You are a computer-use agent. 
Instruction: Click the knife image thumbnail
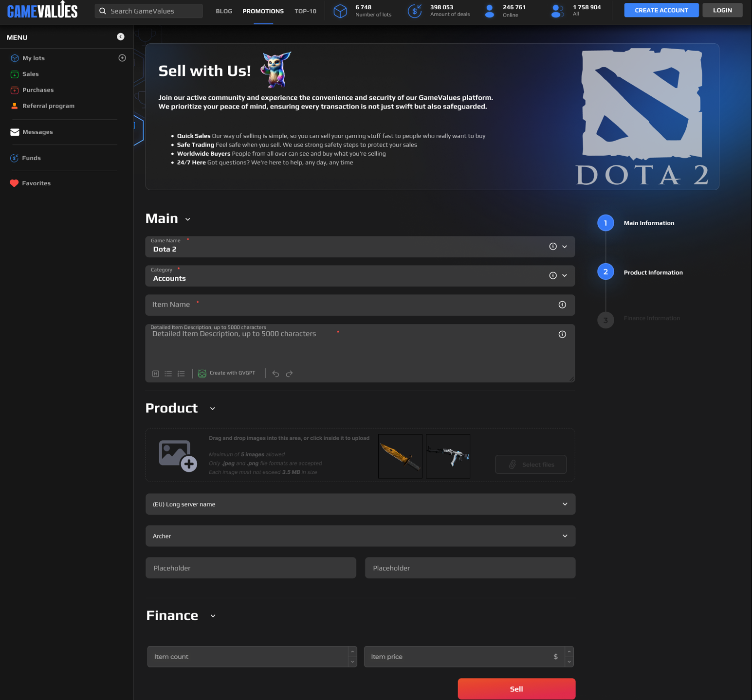pos(400,456)
